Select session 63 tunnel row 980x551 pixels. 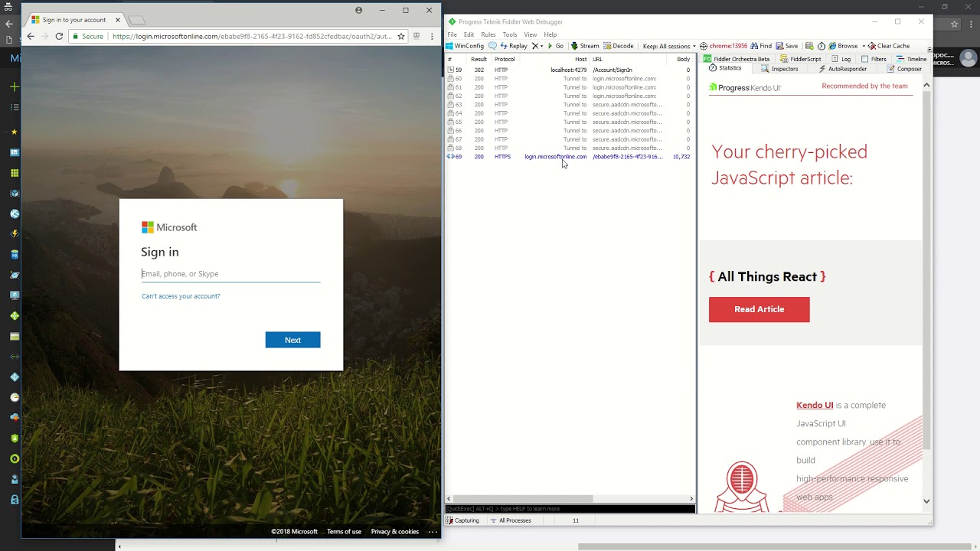pos(570,105)
